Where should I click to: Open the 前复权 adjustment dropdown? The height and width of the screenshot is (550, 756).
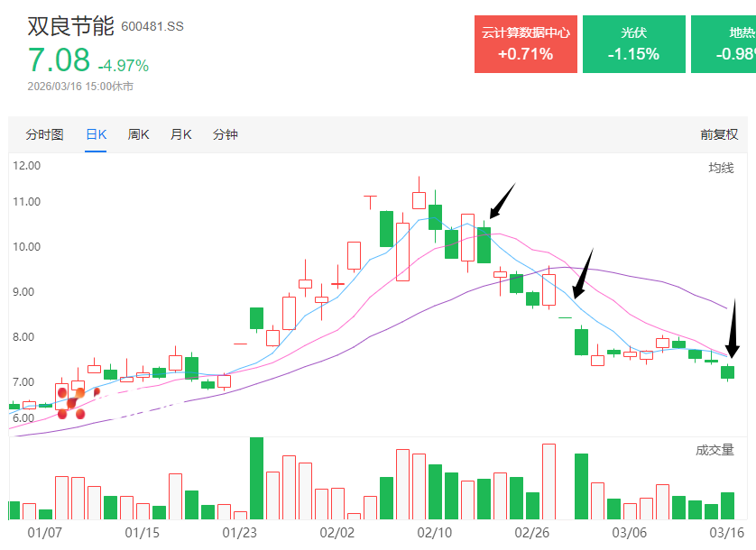click(x=718, y=134)
